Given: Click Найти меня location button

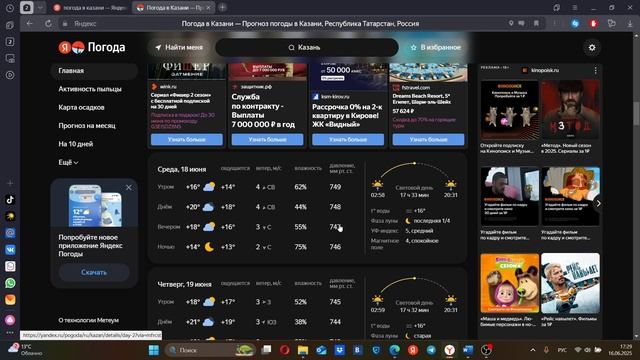Looking at the screenshot, I should point(179,47).
